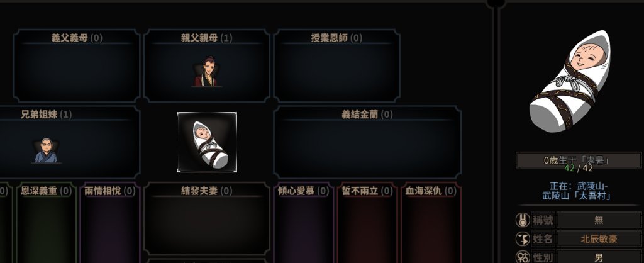Click the 性別 gender icon
This screenshot has height=263, width=644.
tap(523, 257)
